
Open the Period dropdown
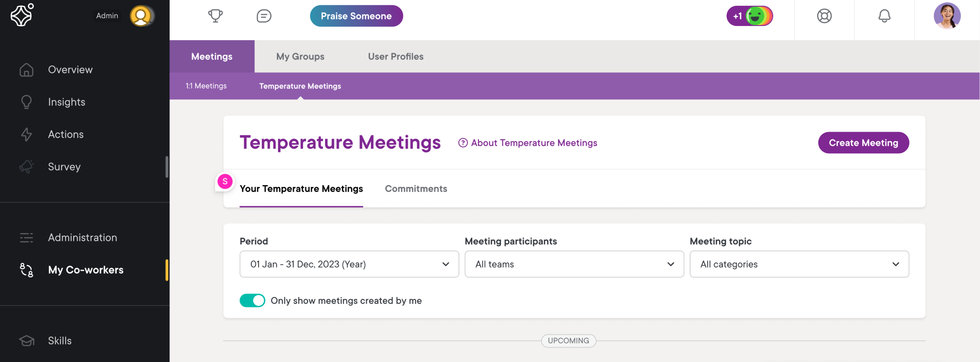349,264
